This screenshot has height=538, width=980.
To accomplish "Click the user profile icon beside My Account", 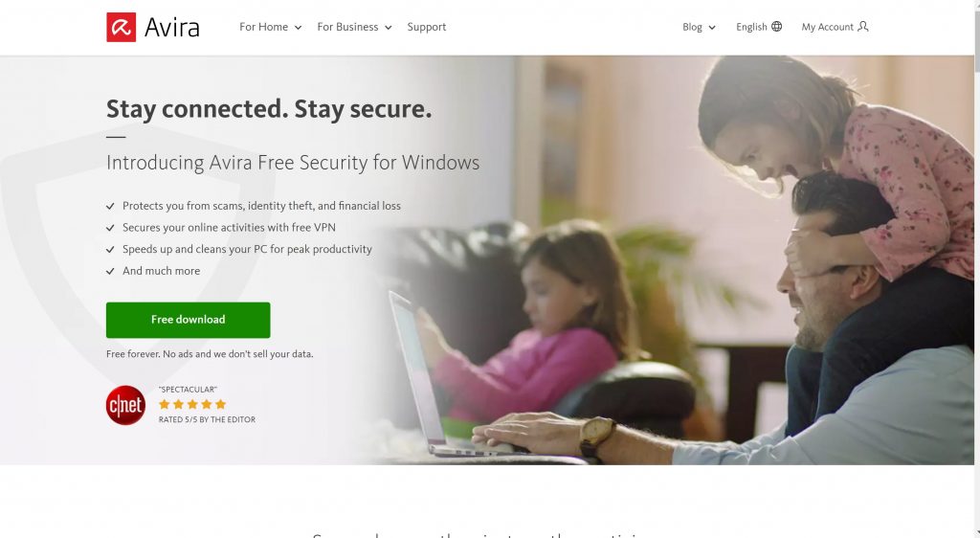I will click(x=863, y=26).
